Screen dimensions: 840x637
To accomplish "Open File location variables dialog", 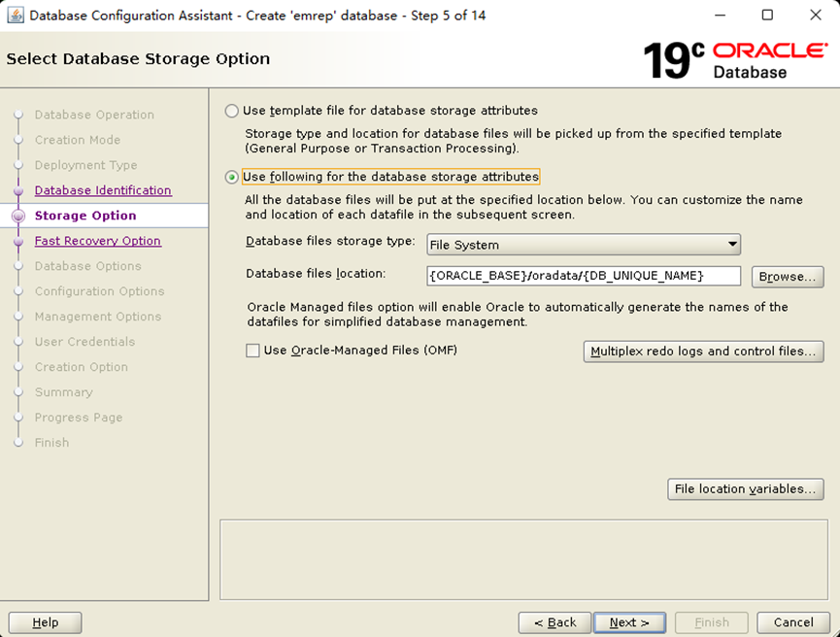I will tap(745, 489).
